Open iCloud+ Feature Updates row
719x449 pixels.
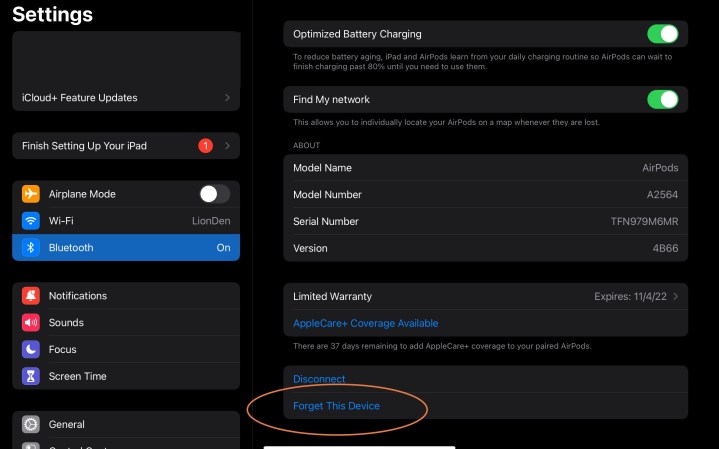[126, 98]
